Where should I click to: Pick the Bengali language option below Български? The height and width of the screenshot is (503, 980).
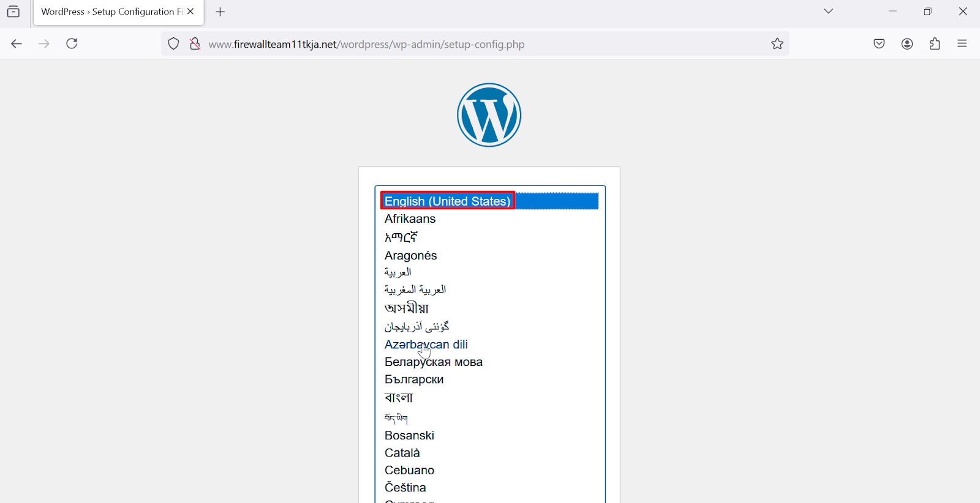(489, 398)
